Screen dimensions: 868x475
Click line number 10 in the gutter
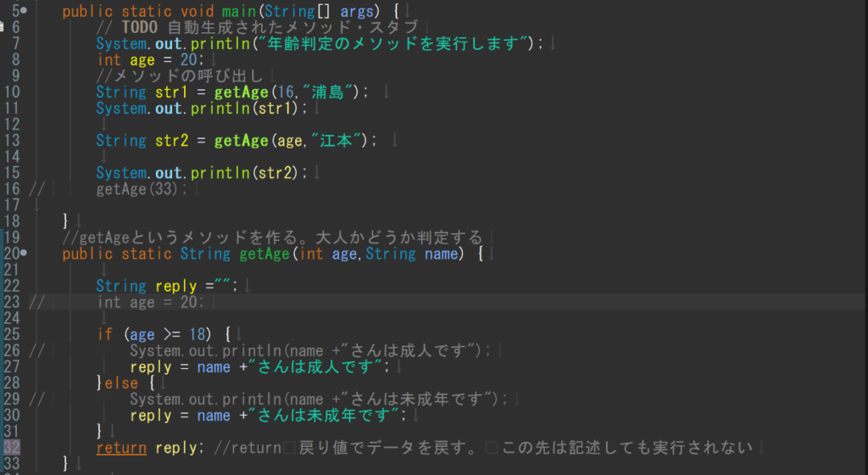pos(12,92)
